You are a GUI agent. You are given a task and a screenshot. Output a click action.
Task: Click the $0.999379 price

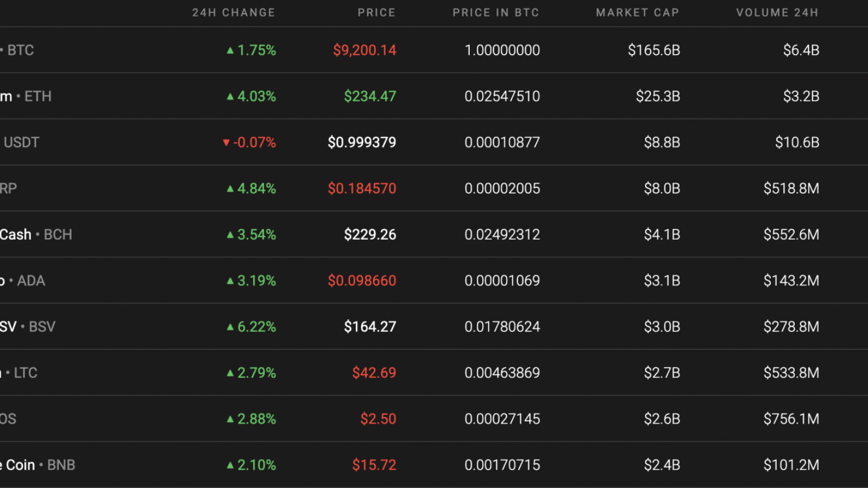pos(362,142)
